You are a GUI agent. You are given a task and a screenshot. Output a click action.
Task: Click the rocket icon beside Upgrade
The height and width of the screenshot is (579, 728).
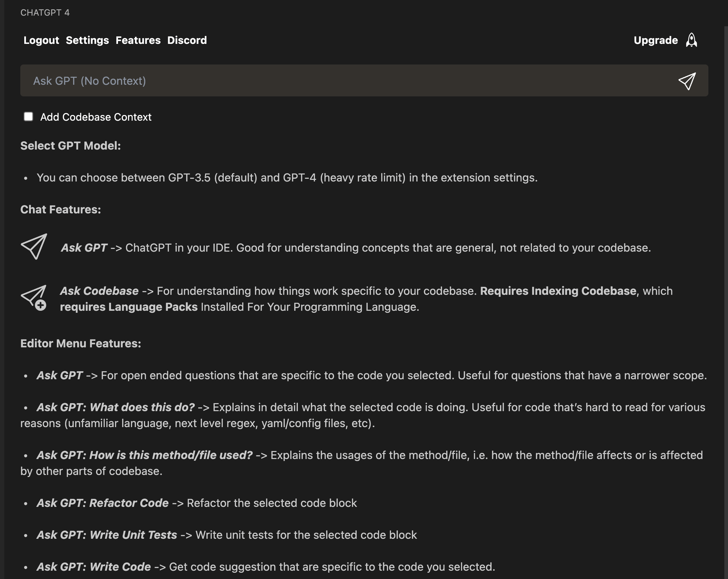(691, 40)
